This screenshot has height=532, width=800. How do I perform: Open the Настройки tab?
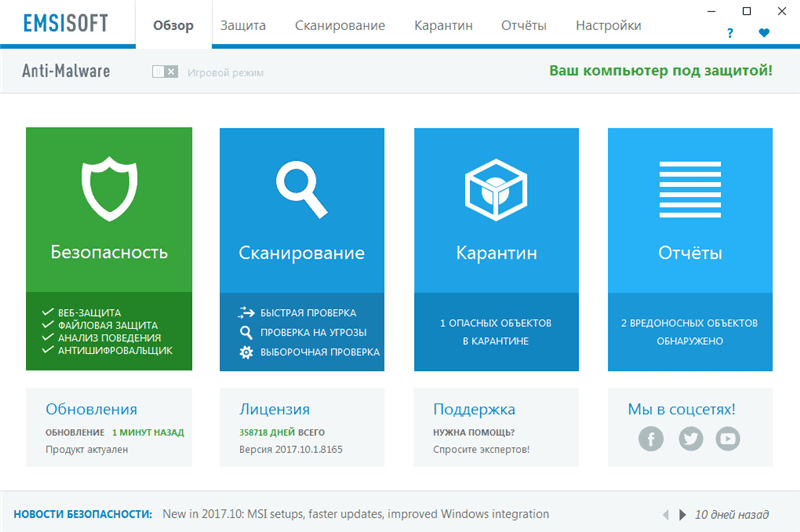608,26
